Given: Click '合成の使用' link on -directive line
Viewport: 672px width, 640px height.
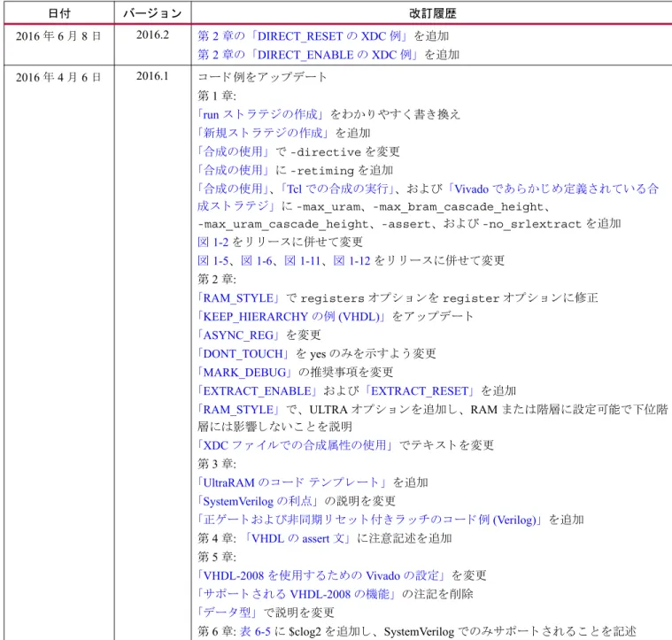Looking at the screenshot, I should [233, 151].
